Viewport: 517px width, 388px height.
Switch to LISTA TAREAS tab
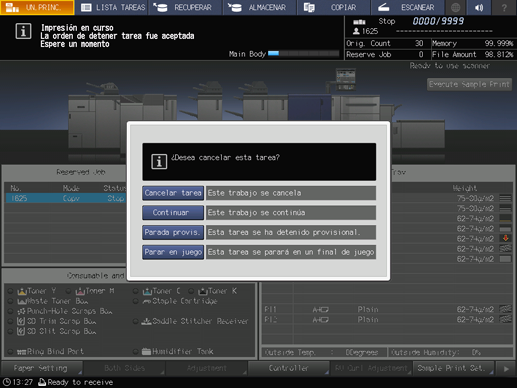(112, 7)
